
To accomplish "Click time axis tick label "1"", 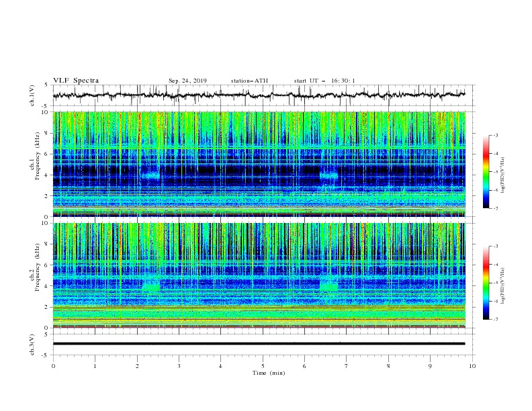I will coord(95,366).
